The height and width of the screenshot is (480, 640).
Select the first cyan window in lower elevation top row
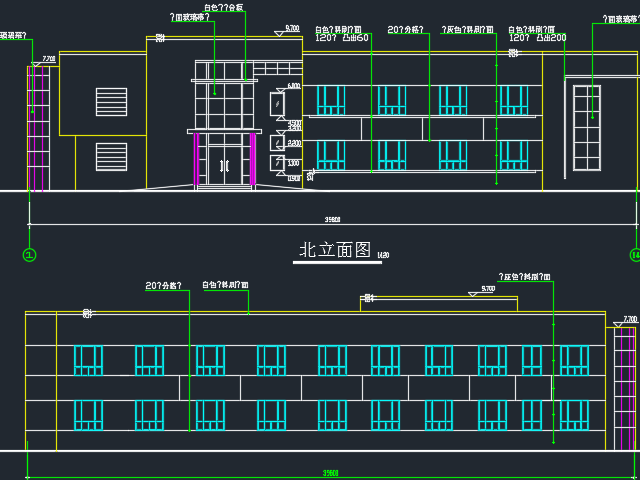click(x=88, y=360)
